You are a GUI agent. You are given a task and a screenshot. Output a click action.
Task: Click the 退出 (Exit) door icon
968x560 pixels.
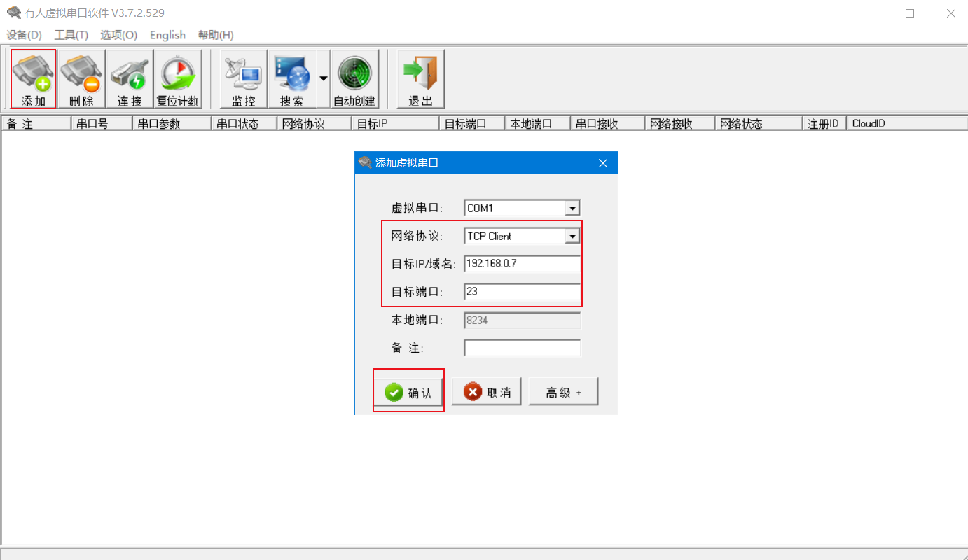(420, 78)
